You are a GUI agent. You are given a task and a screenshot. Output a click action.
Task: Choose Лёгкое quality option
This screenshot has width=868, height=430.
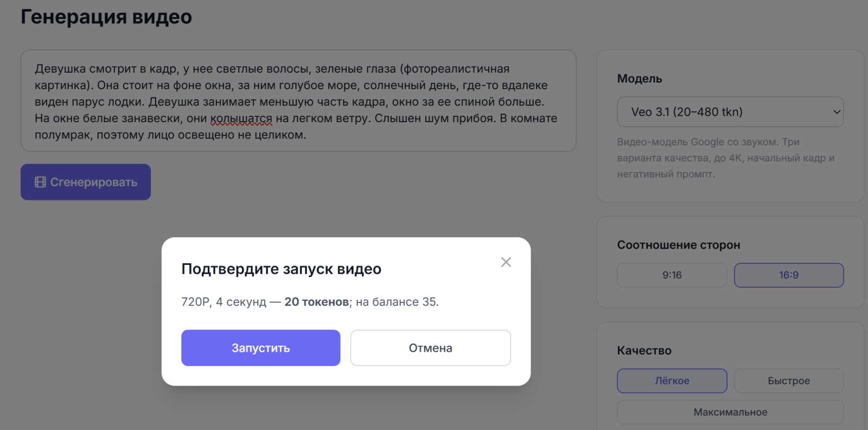[x=672, y=381]
